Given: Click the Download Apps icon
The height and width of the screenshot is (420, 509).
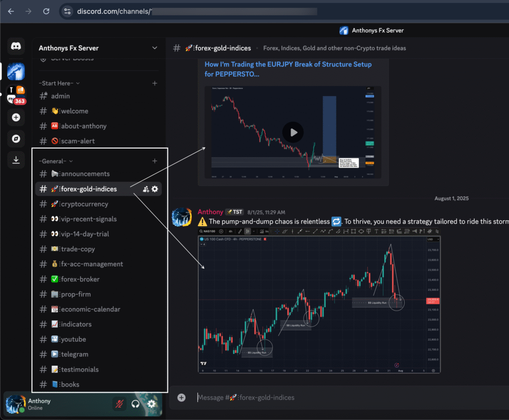Looking at the screenshot, I should (x=16, y=160).
